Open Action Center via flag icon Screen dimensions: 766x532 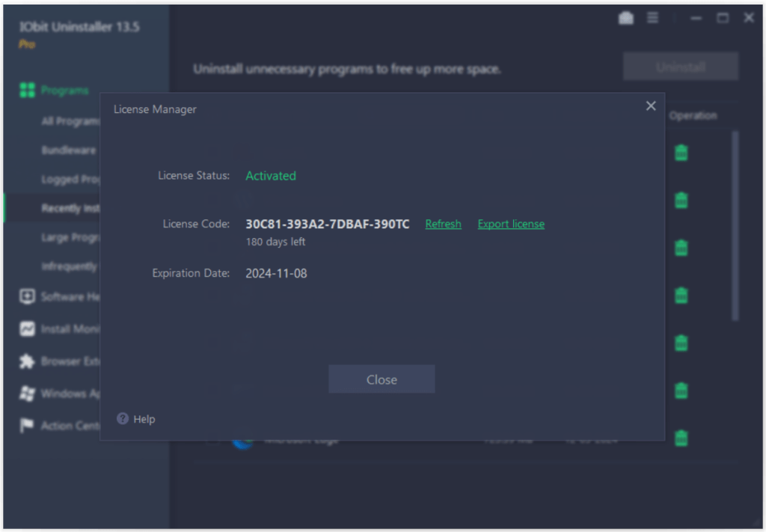(27, 425)
